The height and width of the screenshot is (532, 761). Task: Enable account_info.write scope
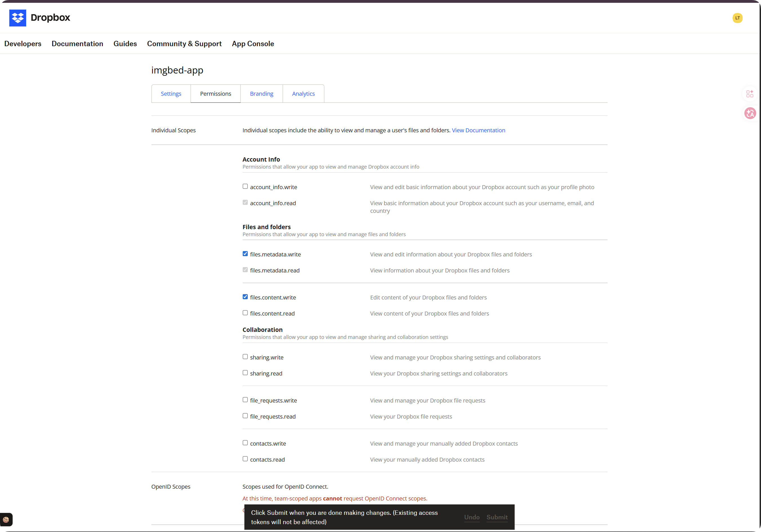245,187
